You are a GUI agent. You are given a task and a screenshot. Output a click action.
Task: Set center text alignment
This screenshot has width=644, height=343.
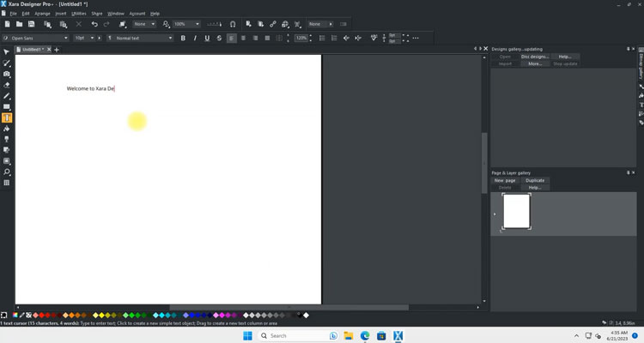[243, 38]
